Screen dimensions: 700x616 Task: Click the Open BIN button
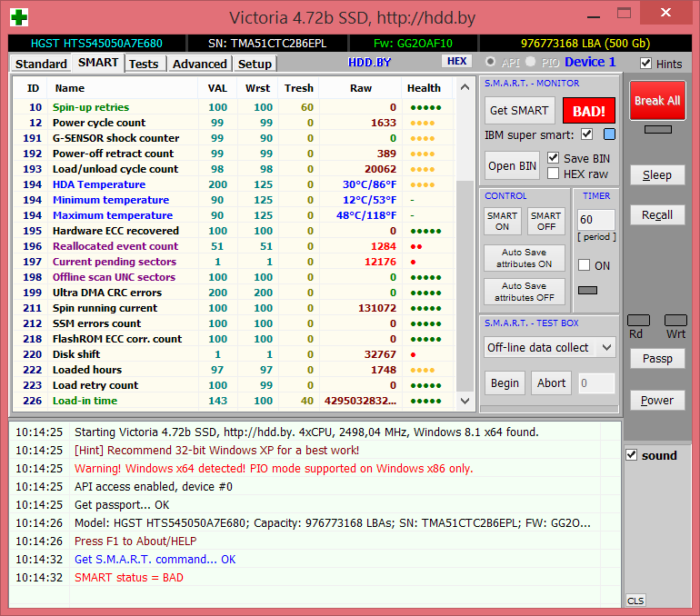(513, 166)
